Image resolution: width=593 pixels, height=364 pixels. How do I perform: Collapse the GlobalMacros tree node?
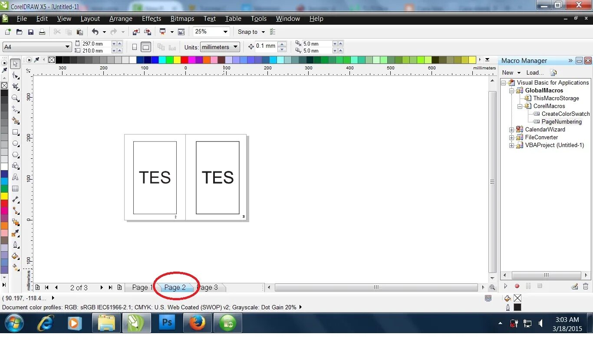pos(511,91)
